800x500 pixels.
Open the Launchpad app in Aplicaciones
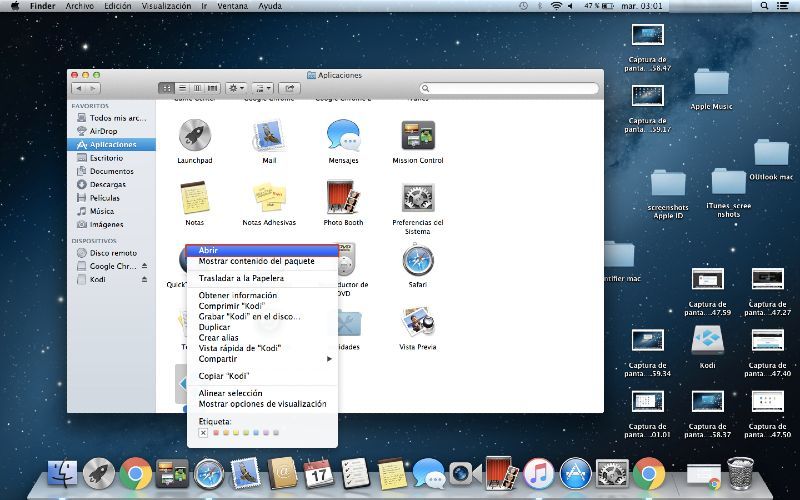tap(194, 135)
